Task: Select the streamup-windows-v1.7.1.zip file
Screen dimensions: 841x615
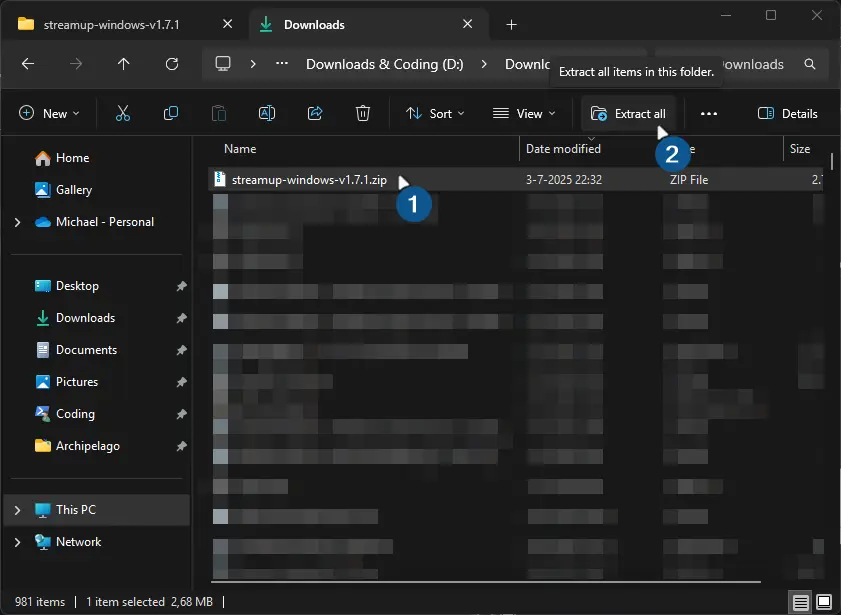Action: point(308,180)
